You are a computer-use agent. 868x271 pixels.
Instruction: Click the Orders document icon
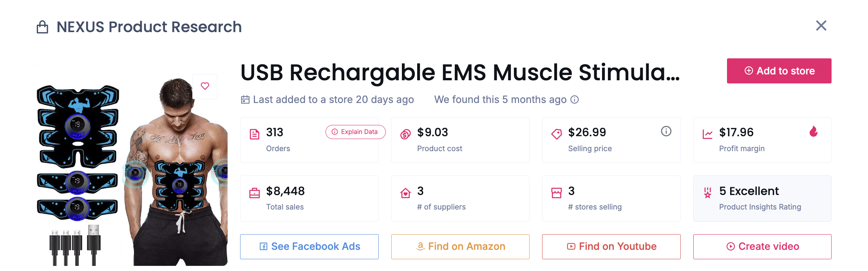[x=255, y=134]
